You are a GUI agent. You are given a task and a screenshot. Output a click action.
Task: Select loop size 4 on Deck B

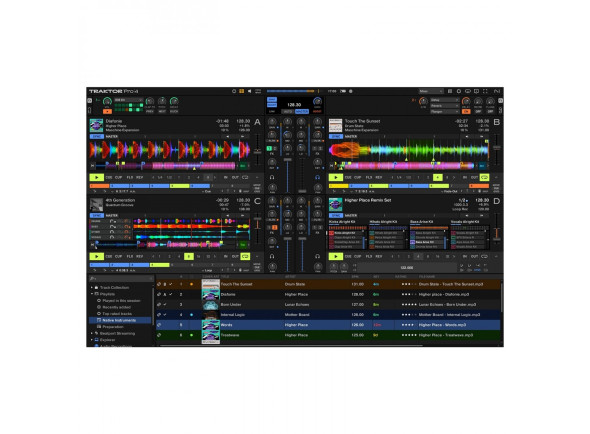437,177
